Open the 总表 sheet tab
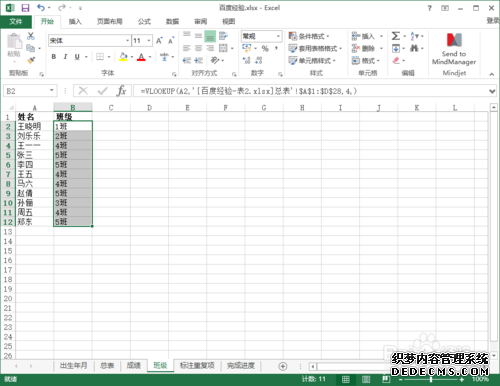Screen dimensions: 500x386 107,366
